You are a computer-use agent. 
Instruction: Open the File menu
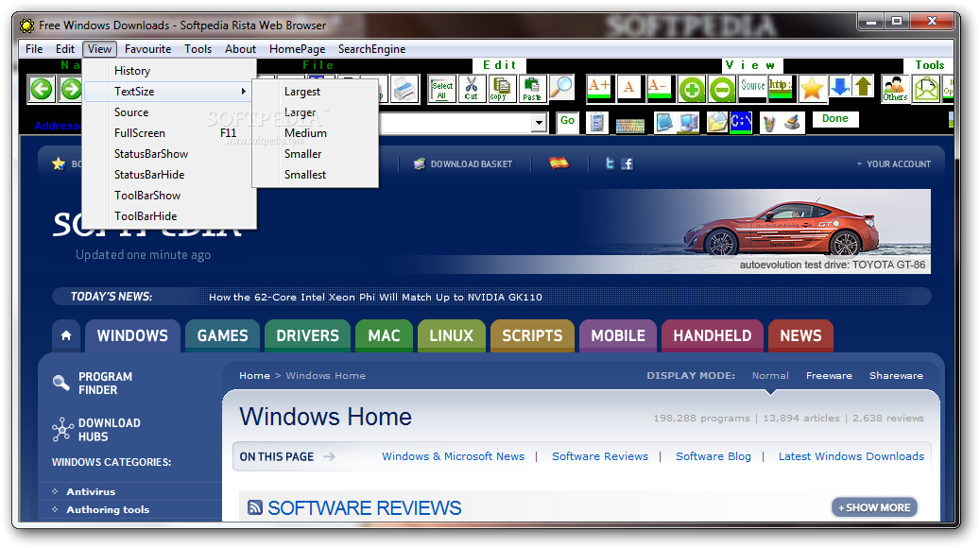pyautogui.click(x=34, y=49)
